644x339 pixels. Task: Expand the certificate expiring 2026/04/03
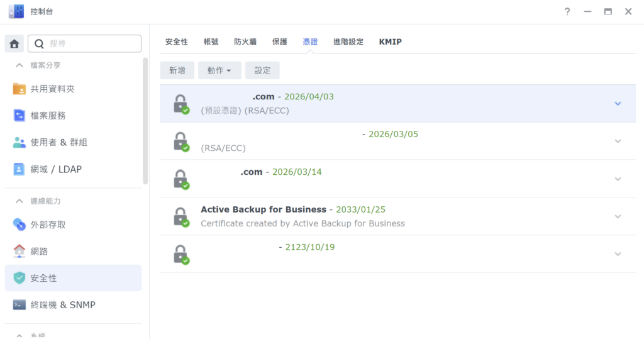click(618, 103)
